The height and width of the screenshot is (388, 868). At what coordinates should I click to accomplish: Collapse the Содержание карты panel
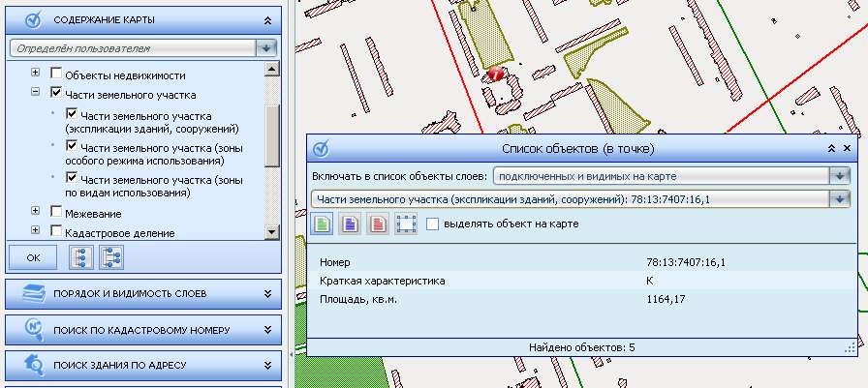(x=268, y=20)
